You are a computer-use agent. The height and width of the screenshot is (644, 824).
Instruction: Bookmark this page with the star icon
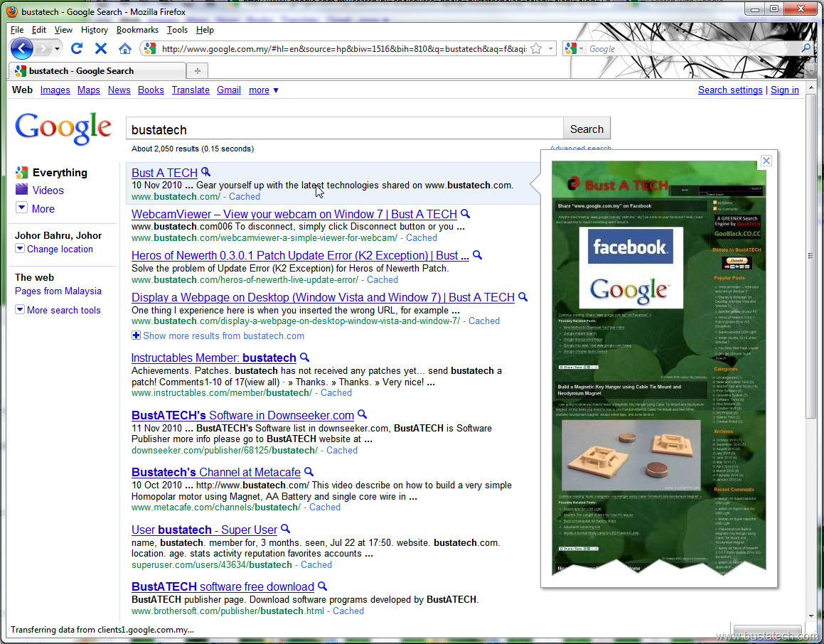pyautogui.click(x=536, y=49)
